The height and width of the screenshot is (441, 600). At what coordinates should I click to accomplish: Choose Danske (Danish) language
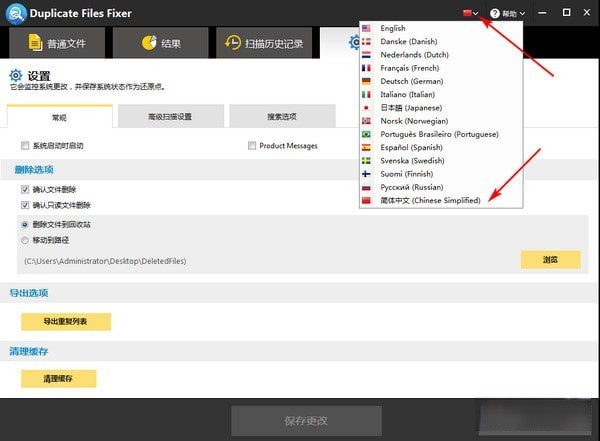click(x=441, y=41)
